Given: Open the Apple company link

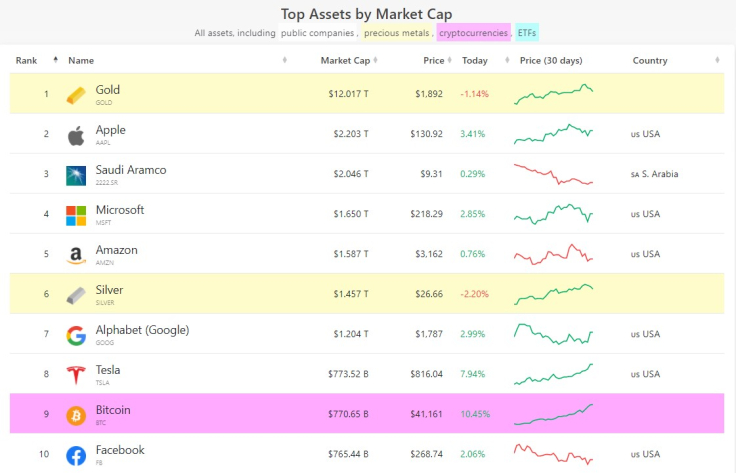Looking at the screenshot, I should 110,130.
